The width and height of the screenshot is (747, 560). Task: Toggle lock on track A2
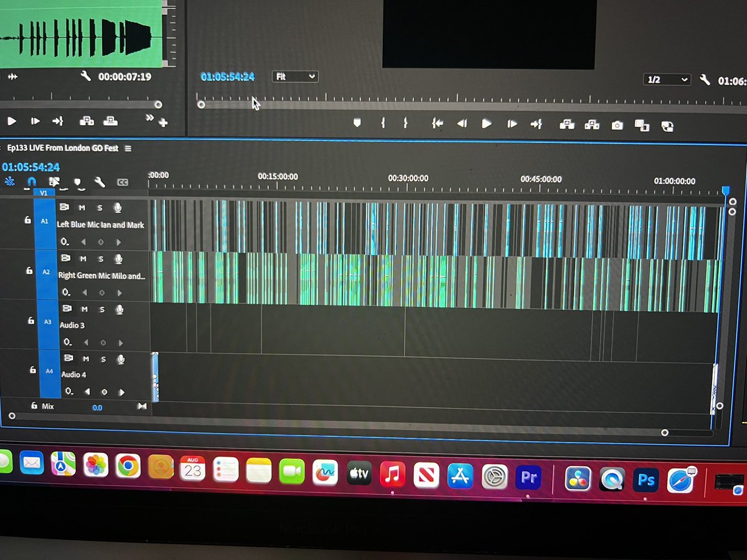(x=29, y=271)
